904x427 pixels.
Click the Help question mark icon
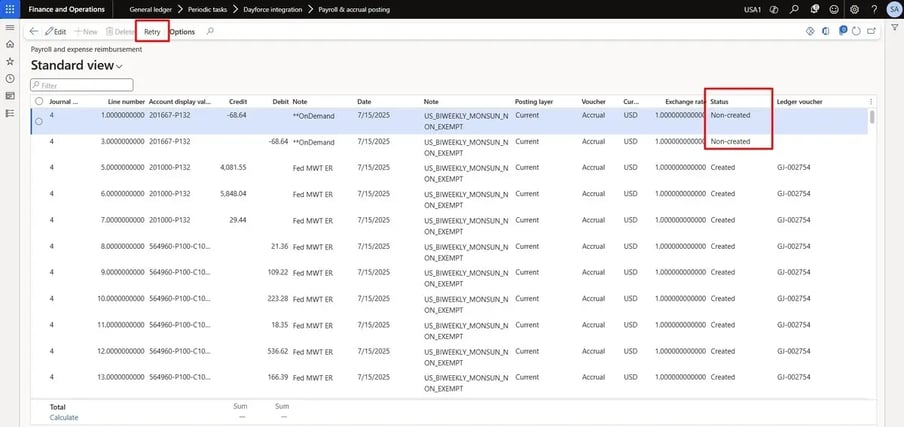(874, 9)
